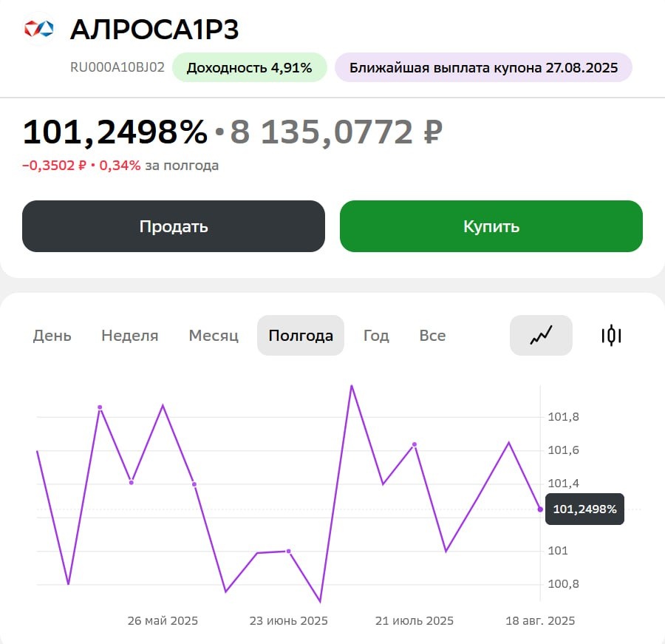
Task: Click the 21 июль 2025 axis label
Action: pyautogui.click(x=415, y=620)
